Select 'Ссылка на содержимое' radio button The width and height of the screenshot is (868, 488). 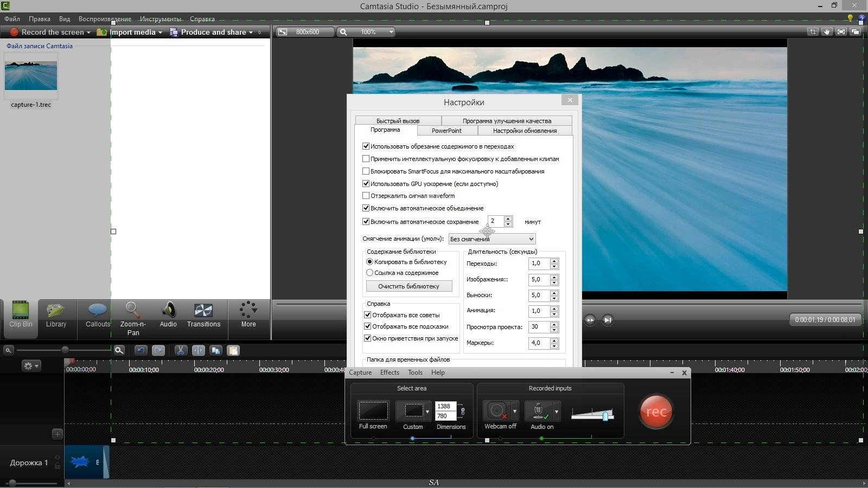(369, 273)
